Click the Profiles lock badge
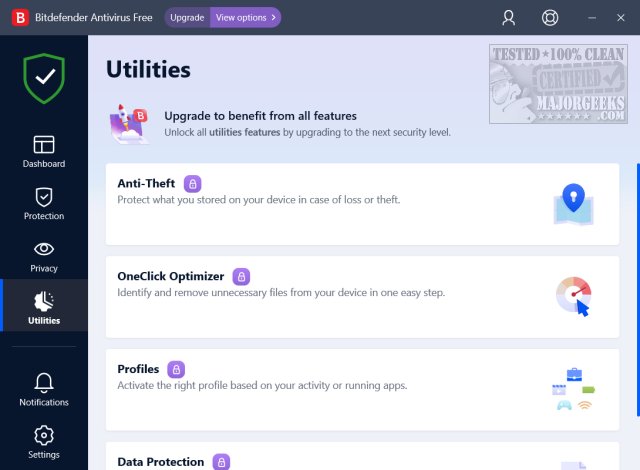The image size is (640, 470). [x=176, y=369]
